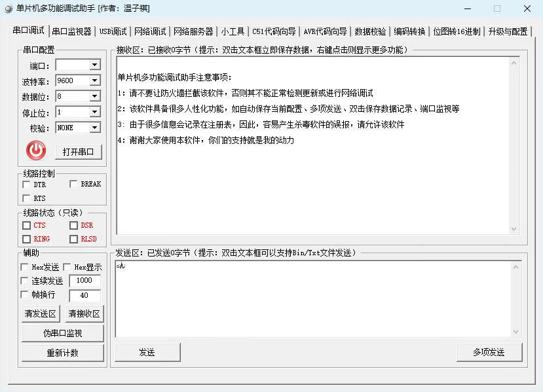Enable the 连续发送 checkbox

tap(25, 281)
